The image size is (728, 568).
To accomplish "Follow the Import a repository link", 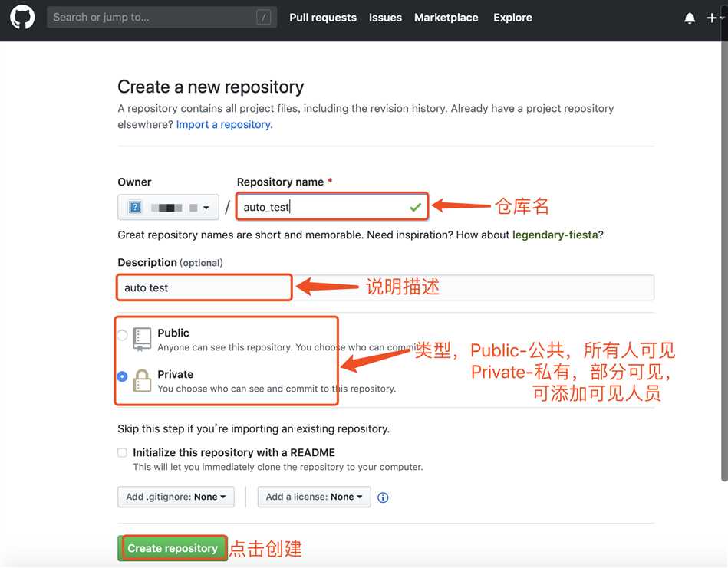I will coord(224,125).
